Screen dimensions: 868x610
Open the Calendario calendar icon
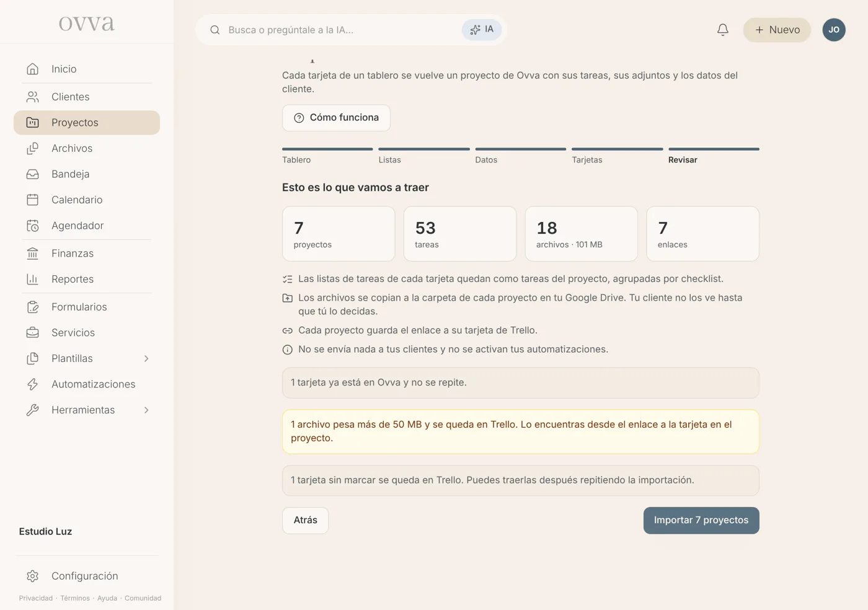[33, 200]
